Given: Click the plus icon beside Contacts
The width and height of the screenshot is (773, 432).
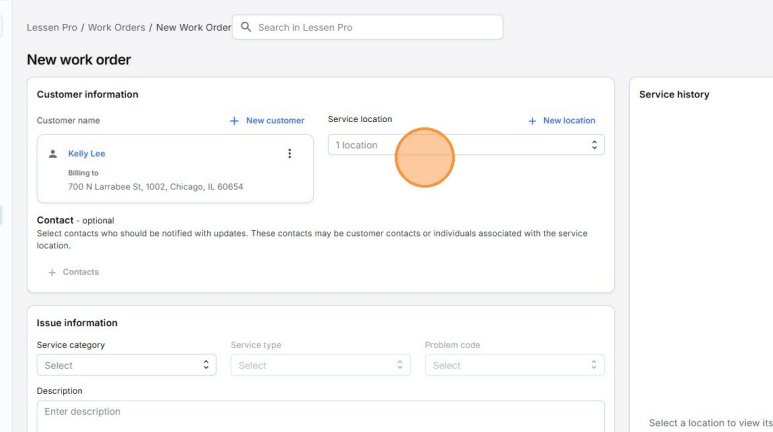Looking at the screenshot, I should 52,272.
